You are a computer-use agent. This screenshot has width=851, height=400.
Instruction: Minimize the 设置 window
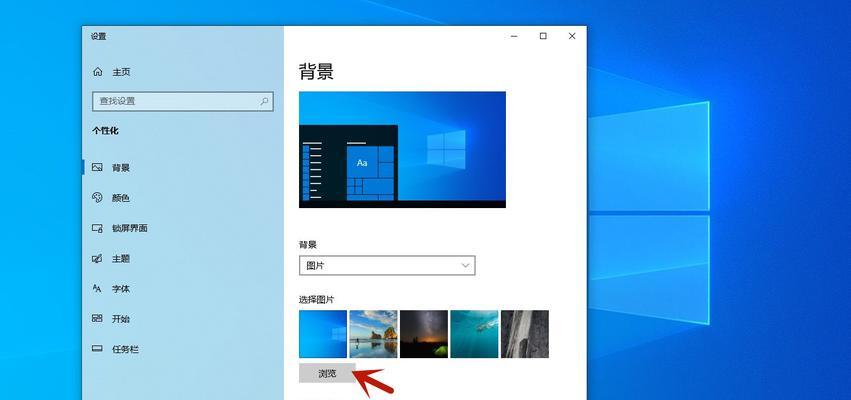[x=514, y=36]
